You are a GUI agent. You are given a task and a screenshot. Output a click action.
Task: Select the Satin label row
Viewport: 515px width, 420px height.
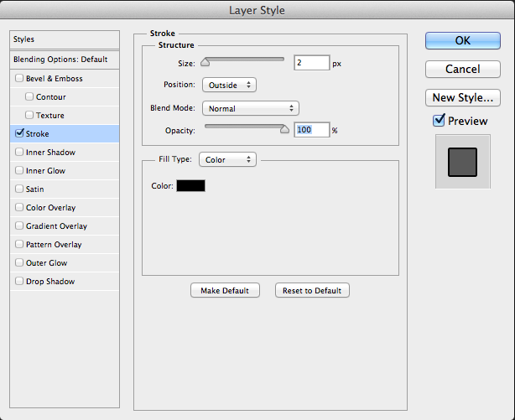[65, 189]
